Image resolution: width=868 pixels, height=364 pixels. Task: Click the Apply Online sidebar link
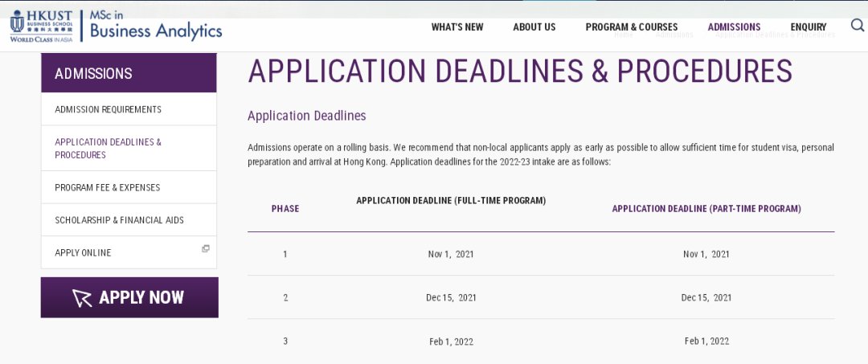pos(84,253)
